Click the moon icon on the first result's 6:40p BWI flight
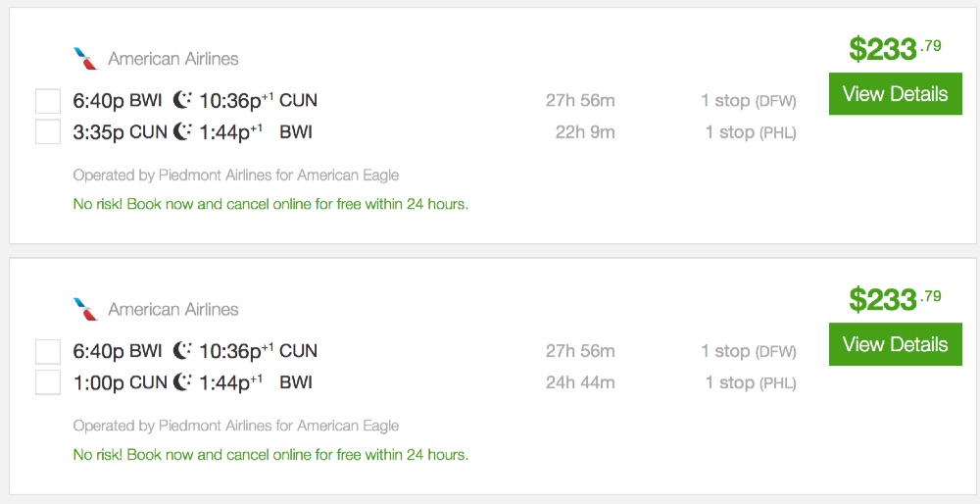 pos(182,100)
